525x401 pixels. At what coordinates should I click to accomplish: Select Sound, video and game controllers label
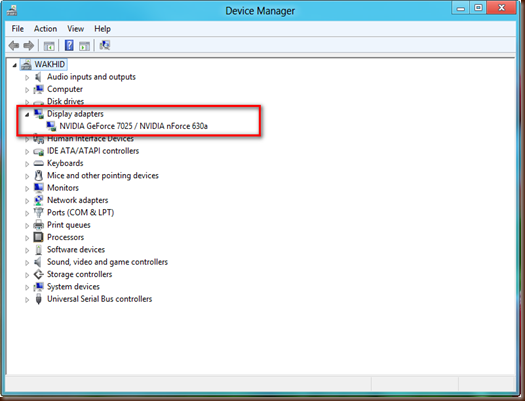click(x=107, y=262)
